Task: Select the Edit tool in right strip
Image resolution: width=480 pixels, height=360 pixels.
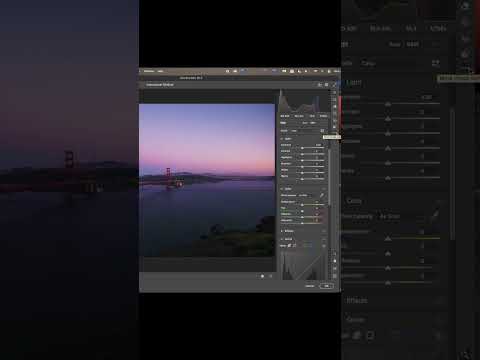Action: pyautogui.click(x=335, y=92)
